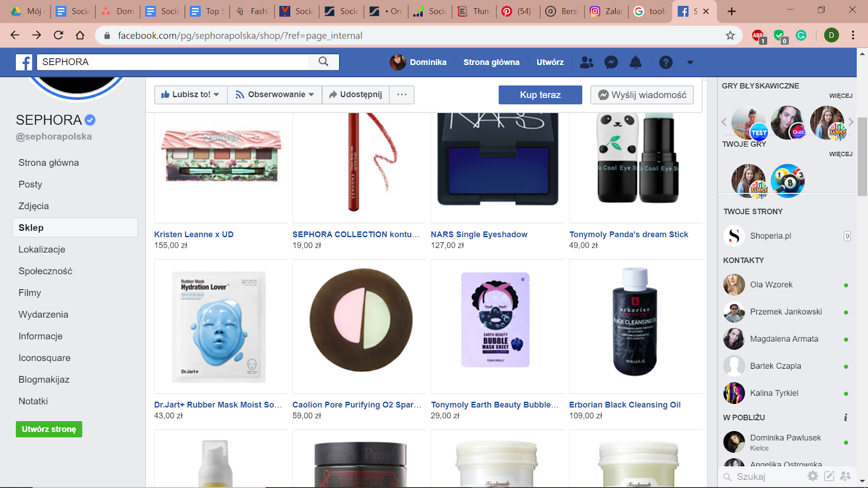Click the Udostępnij share button
Viewport: 868px width, 488px height.
(356, 94)
